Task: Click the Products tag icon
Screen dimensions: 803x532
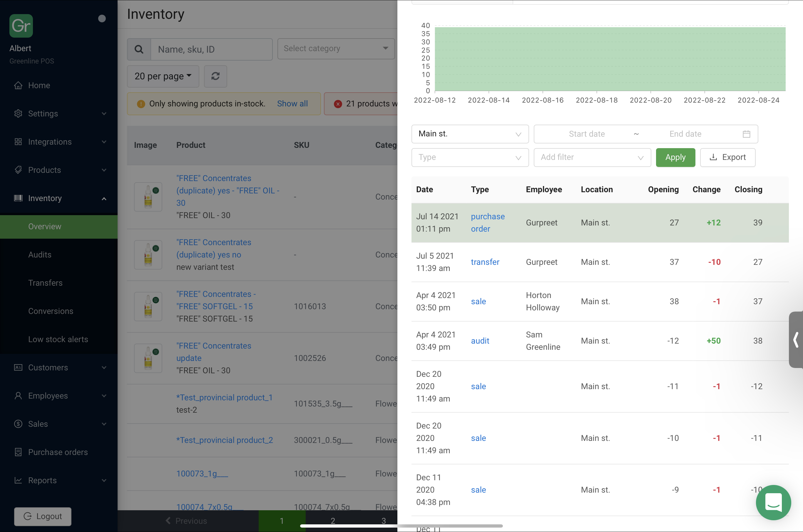Action: (18, 170)
